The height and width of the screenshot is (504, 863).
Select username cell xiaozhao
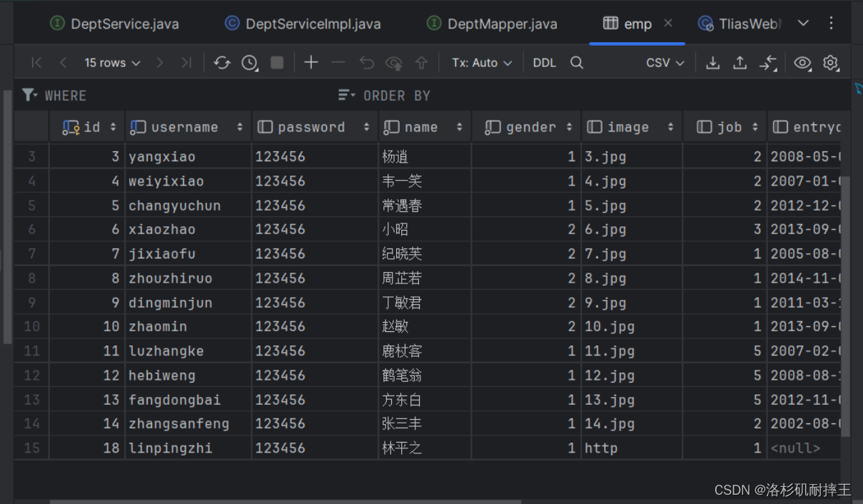pyautogui.click(x=188, y=229)
